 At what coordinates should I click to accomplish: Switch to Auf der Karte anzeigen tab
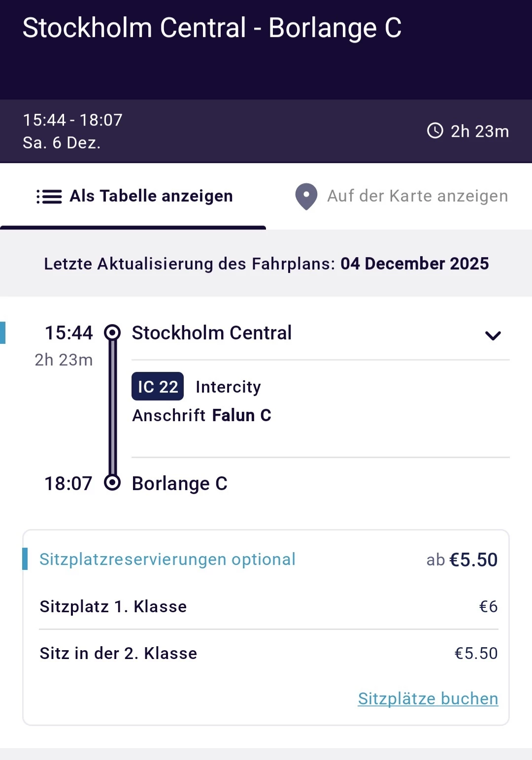pos(417,196)
